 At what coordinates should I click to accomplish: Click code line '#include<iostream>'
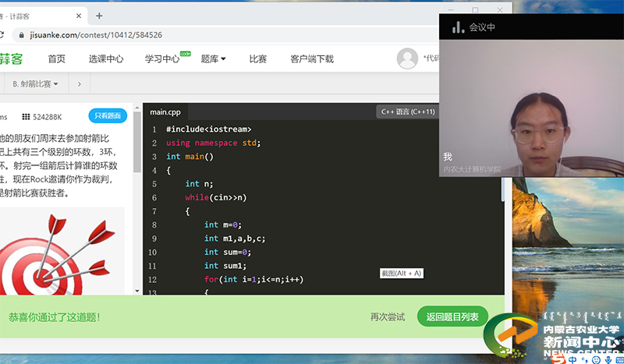(209, 129)
